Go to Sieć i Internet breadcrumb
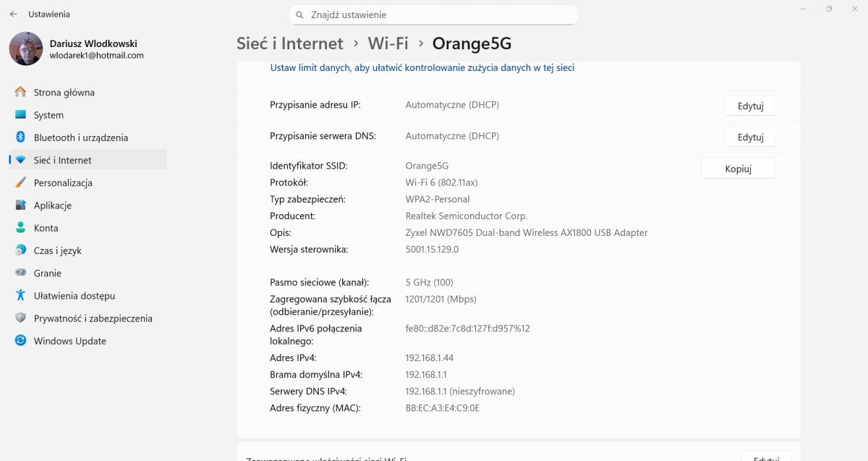Screen dimensions: 868x461 coord(289,43)
